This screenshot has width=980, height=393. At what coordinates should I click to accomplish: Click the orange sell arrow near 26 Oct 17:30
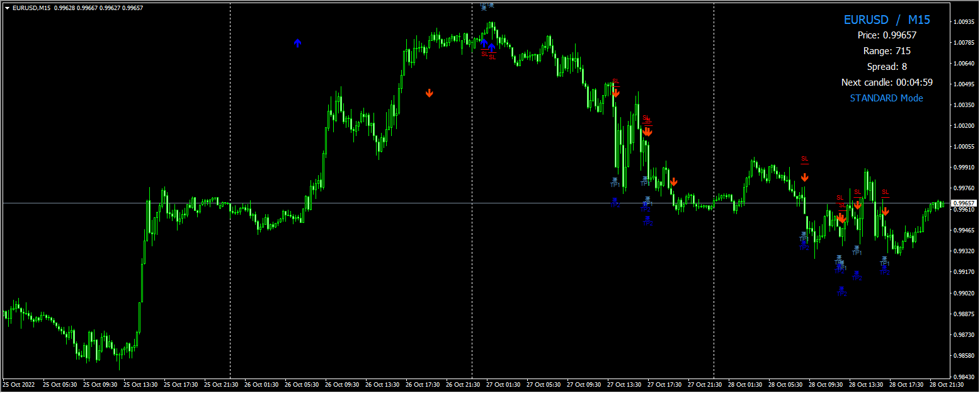point(430,93)
